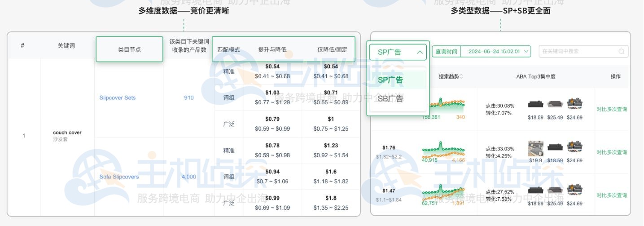
Task: Click the 仅降低/固定 column header
Action: point(332,49)
